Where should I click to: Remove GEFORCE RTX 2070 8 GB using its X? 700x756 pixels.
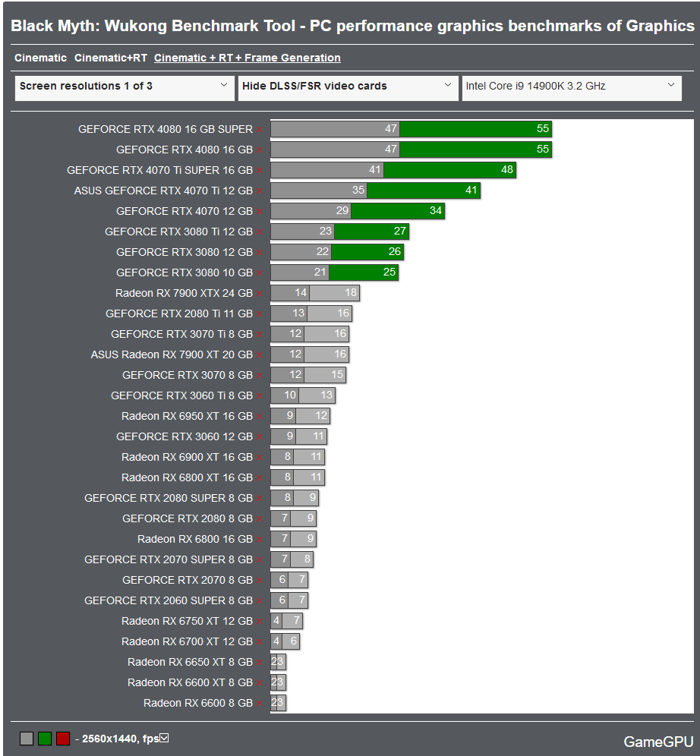point(260,581)
